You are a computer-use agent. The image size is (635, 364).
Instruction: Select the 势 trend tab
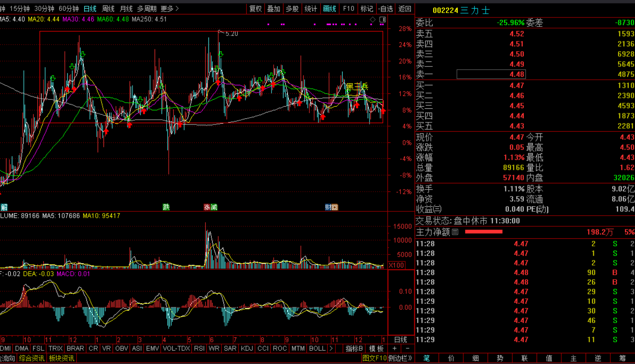(x=500, y=358)
